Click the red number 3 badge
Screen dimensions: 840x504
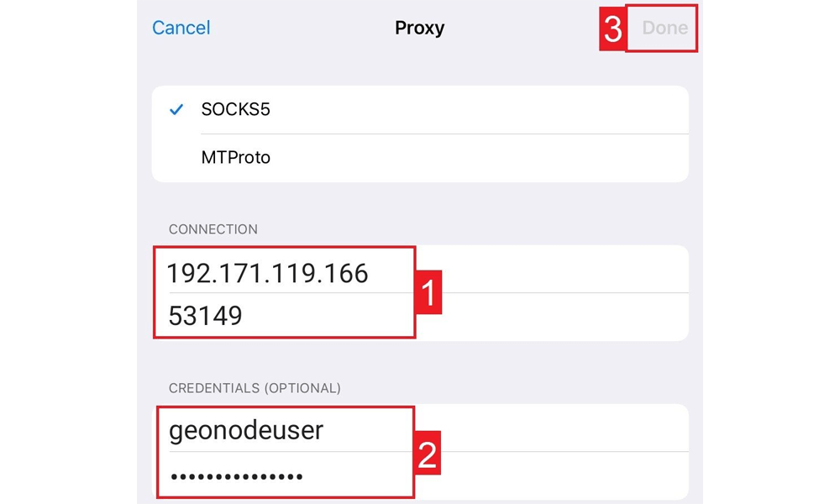(x=612, y=29)
